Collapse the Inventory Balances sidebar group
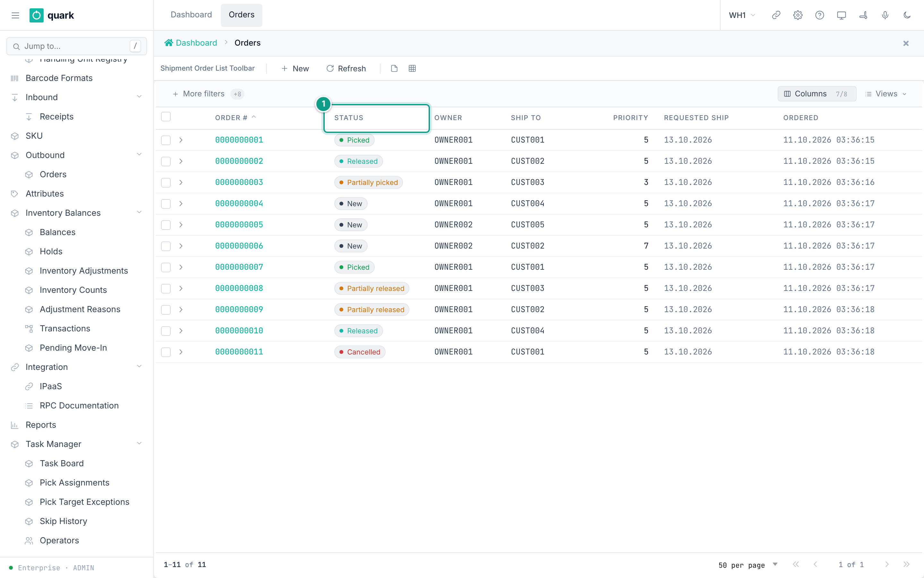The height and width of the screenshot is (578, 924). click(x=139, y=213)
